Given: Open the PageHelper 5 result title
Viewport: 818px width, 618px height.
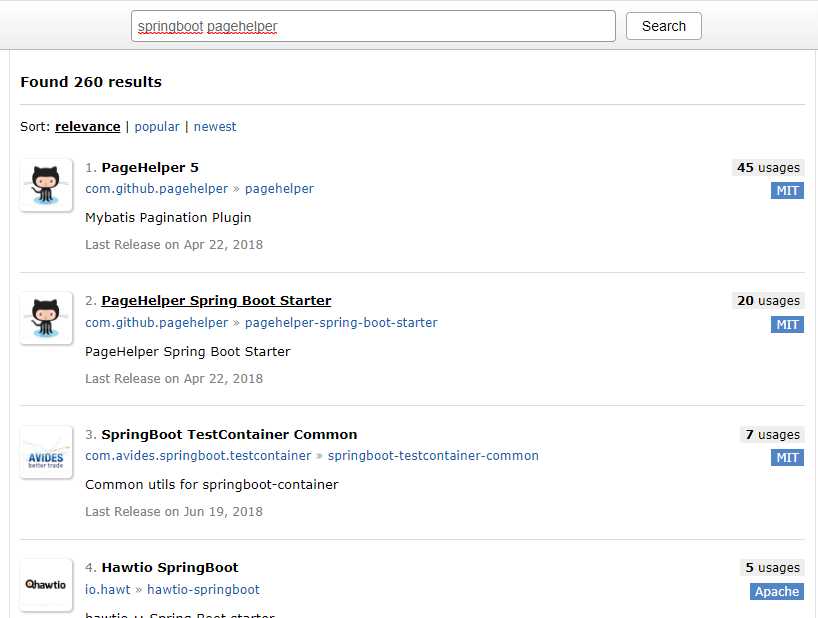Looking at the screenshot, I should (x=150, y=167).
